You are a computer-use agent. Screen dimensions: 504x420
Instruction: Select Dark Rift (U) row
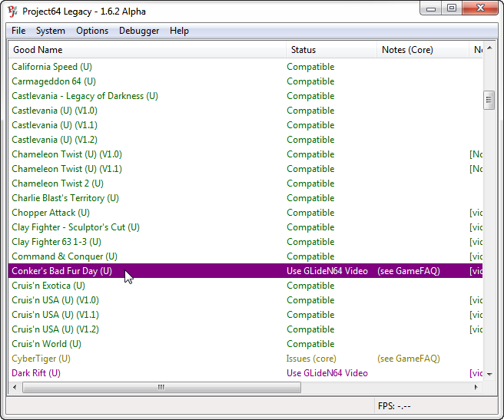246,373
